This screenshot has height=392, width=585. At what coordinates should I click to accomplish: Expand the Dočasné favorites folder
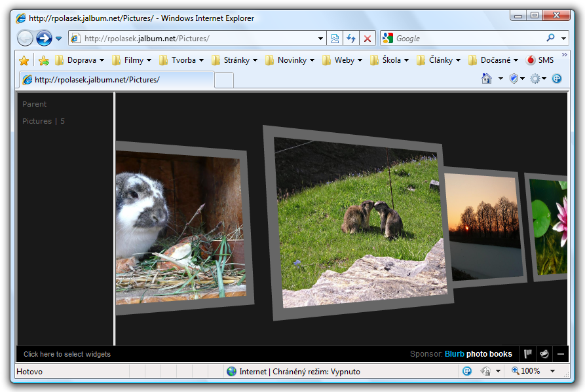coord(493,60)
